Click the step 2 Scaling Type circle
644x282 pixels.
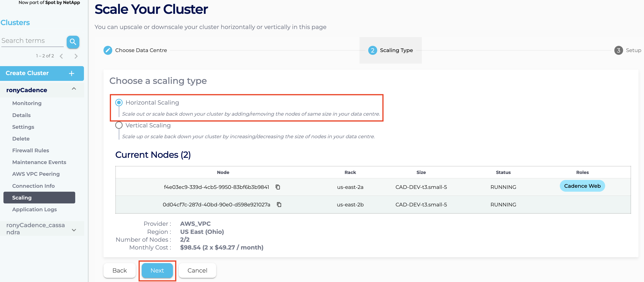coord(372,50)
